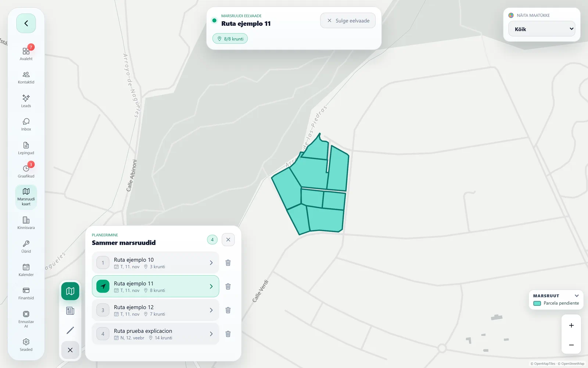
Task: Zoom in on the map
Action: click(x=571, y=325)
